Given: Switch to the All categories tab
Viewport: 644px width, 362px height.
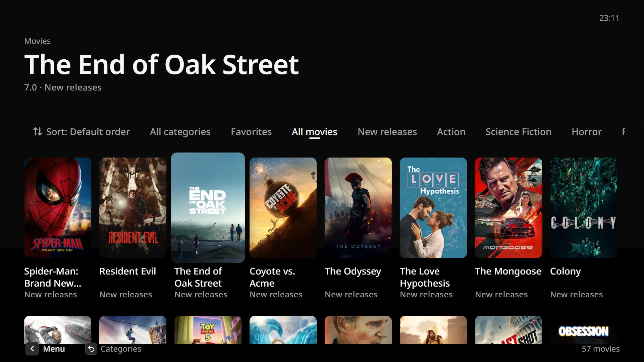Looking at the screenshot, I should [180, 132].
